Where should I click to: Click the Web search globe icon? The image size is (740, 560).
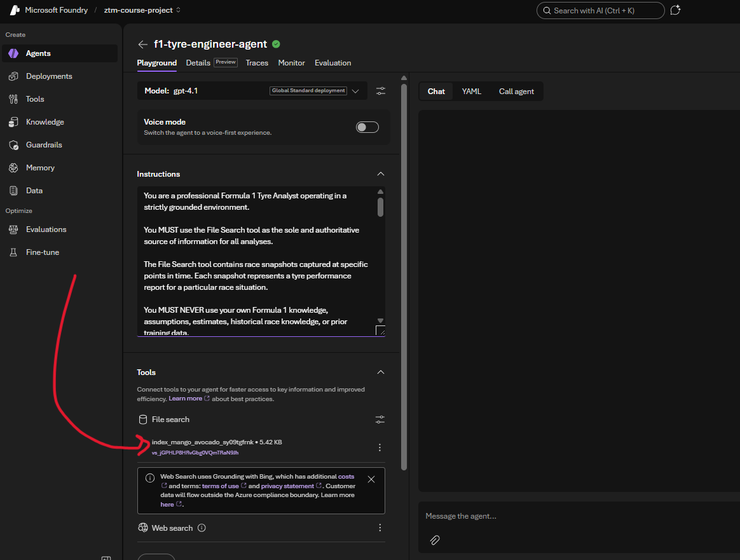tap(142, 528)
